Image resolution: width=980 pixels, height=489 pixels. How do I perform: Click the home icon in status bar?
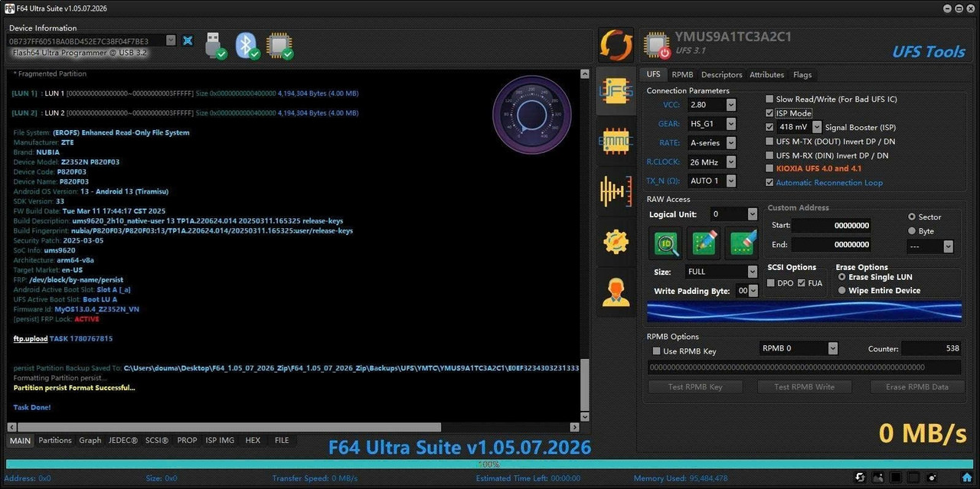(967, 478)
